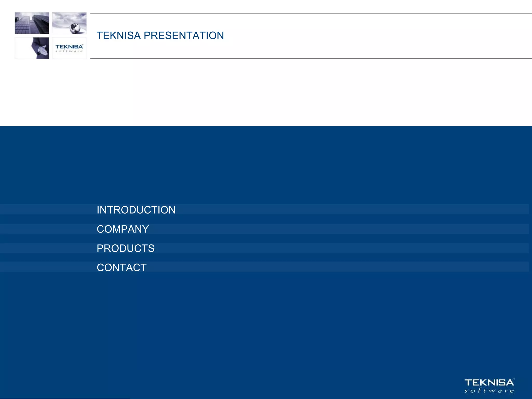Click the thin line at bottom-left edge
Image resolution: width=532 pixels, height=399 pixels.
pyautogui.click(x=65, y=398)
